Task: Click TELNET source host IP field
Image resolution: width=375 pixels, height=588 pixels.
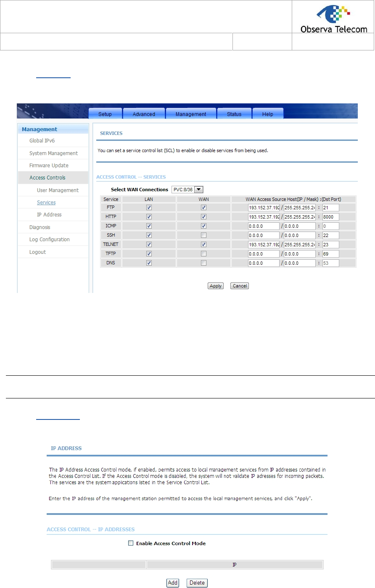Action: click(x=264, y=245)
